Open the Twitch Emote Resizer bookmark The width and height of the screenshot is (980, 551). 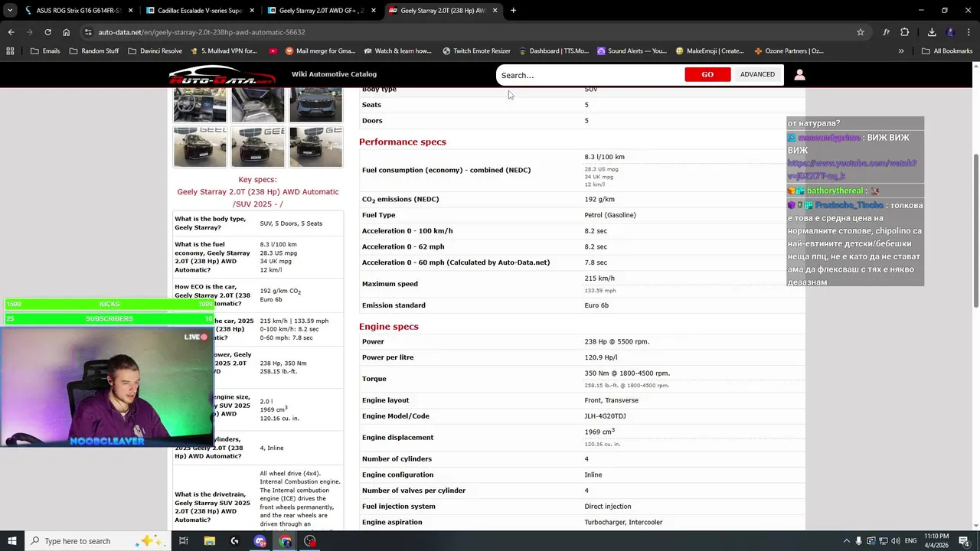pyautogui.click(x=476, y=51)
